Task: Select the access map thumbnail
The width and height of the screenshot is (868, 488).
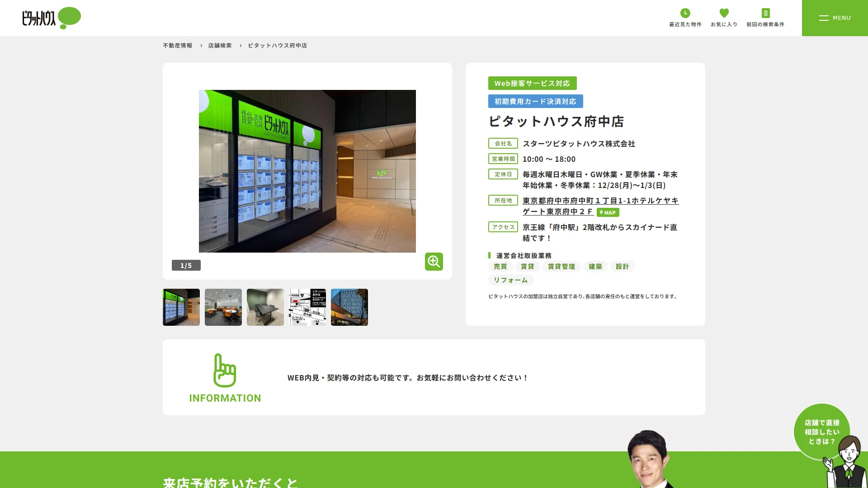Action: click(x=307, y=307)
